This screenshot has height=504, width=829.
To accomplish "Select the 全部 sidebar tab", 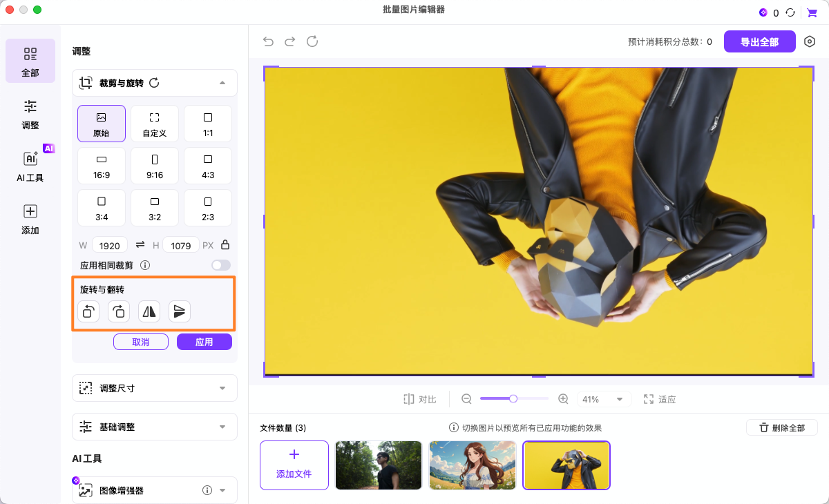I will click(30, 61).
